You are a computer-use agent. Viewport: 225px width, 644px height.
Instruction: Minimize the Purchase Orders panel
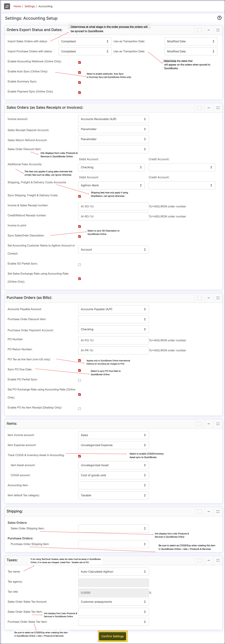tap(209, 298)
